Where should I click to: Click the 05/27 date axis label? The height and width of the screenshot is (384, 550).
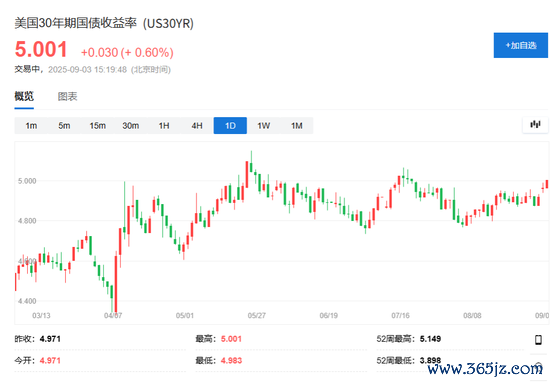(x=257, y=316)
